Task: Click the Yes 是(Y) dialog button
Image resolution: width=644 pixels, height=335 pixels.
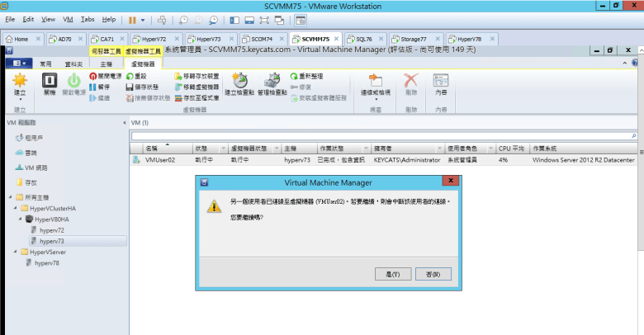Action: [x=393, y=274]
